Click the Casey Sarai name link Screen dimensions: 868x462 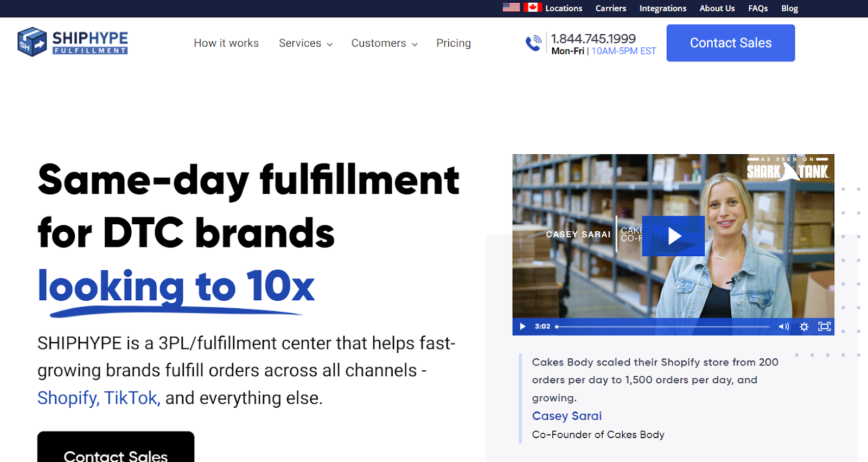(567, 416)
